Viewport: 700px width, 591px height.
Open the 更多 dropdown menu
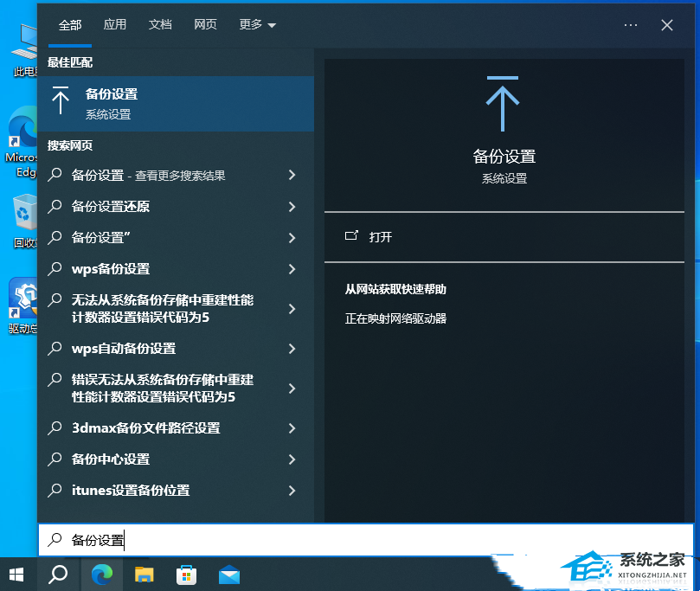tap(256, 25)
